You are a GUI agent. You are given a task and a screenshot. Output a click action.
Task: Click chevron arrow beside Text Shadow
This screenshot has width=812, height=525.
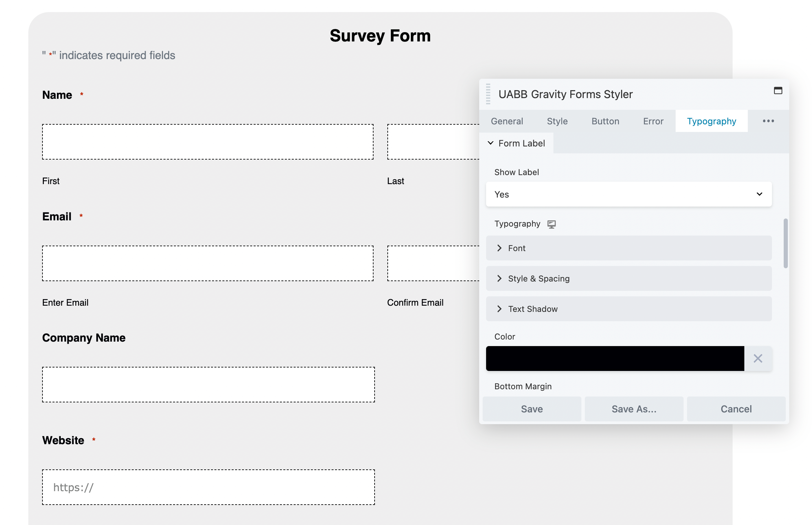(x=499, y=309)
